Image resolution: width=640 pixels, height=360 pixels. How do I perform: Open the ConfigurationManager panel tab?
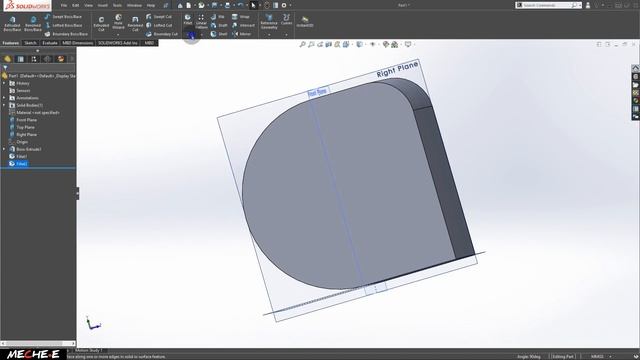34,59
